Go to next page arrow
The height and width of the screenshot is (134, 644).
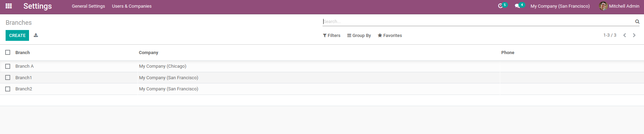pos(634,35)
